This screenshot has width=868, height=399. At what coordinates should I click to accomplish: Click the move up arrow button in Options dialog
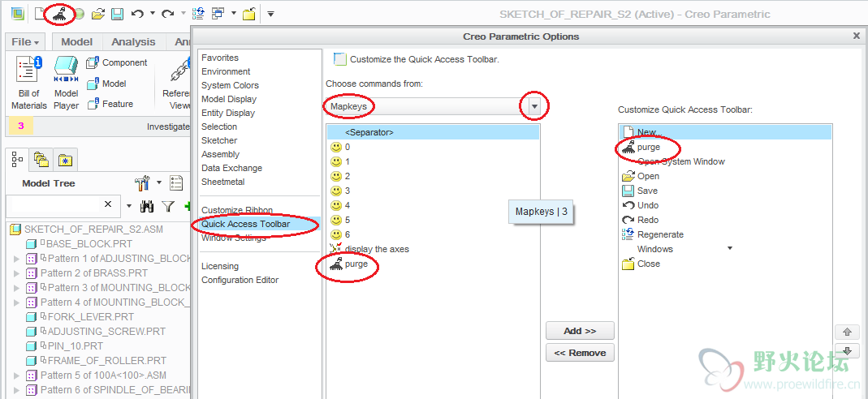pyautogui.click(x=847, y=332)
